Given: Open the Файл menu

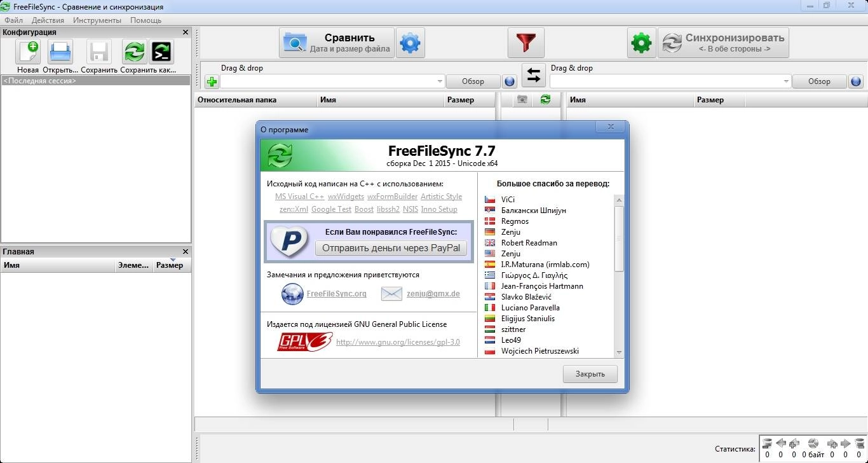Looking at the screenshot, I should (x=13, y=20).
